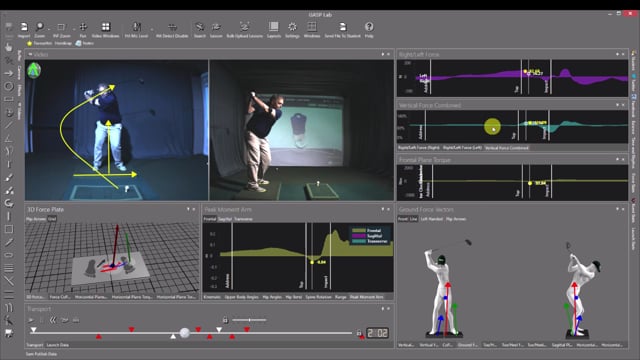Select the circle drawing tool in the sidebar
This screenshot has height=360, width=640.
9,86
